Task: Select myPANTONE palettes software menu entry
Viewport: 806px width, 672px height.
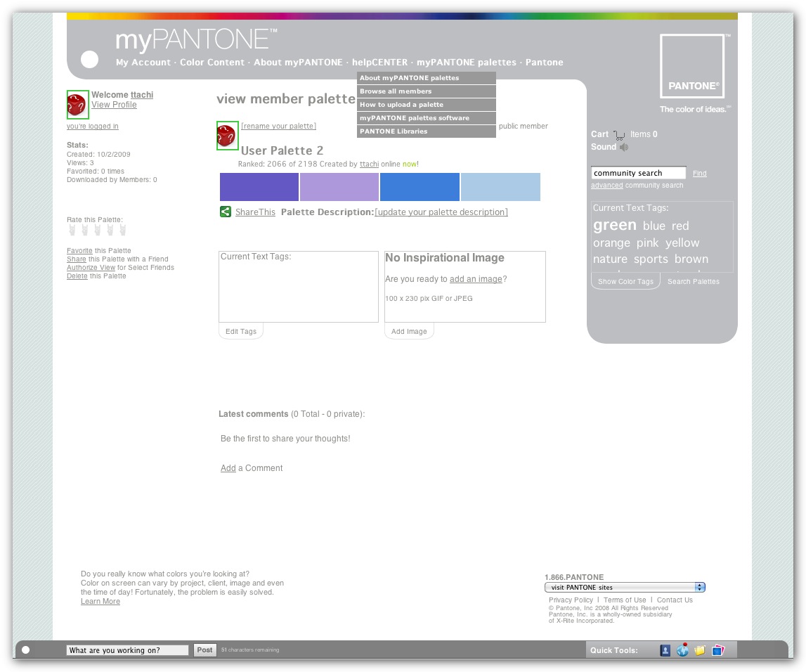Action: coord(427,118)
